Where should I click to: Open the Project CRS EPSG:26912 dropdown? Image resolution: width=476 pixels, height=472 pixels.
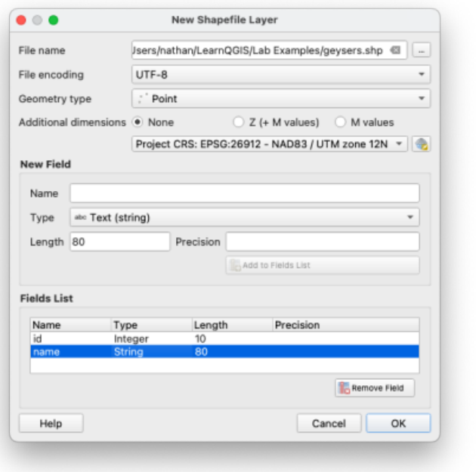coord(269,143)
